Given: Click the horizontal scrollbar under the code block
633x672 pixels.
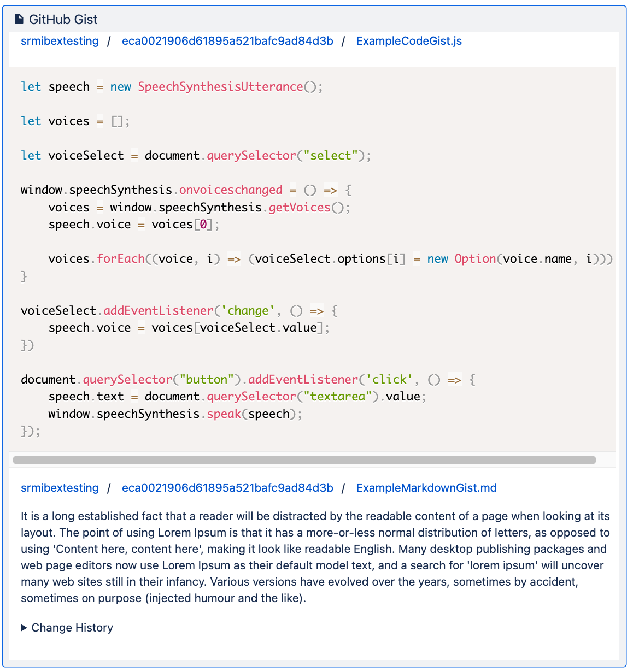Looking at the screenshot, I should (x=306, y=459).
